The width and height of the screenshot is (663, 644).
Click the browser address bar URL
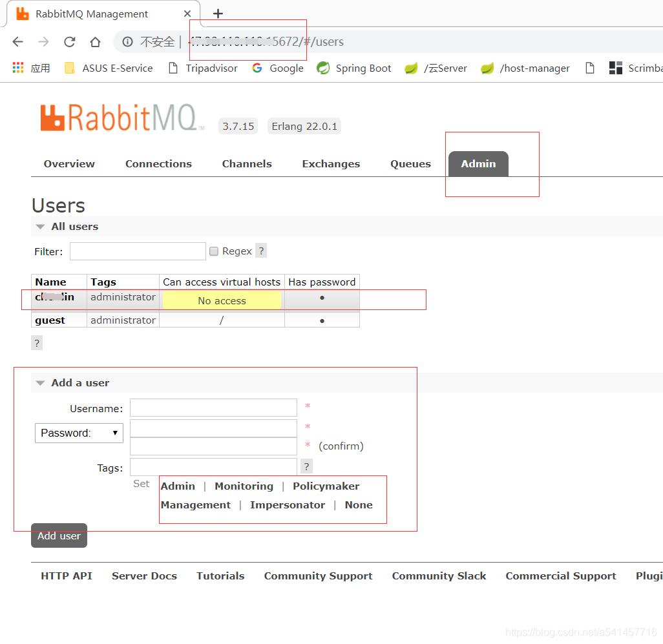pos(266,42)
